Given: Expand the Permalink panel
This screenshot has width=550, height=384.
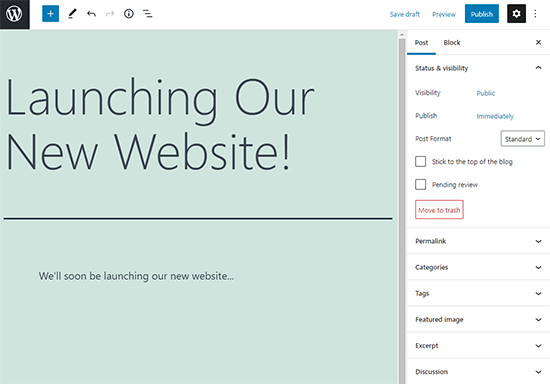Looking at the screenshot, I should click(478, 241).
